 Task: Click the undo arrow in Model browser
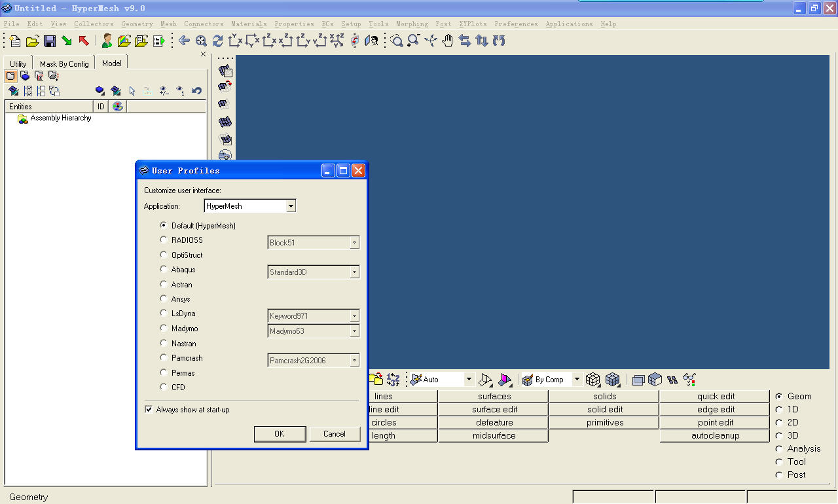(x=196, y=91)
